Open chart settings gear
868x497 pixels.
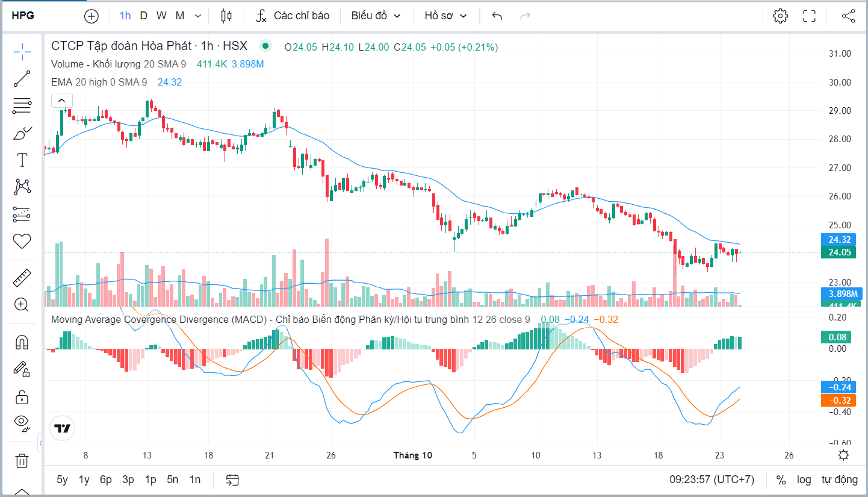pos(781,16)
